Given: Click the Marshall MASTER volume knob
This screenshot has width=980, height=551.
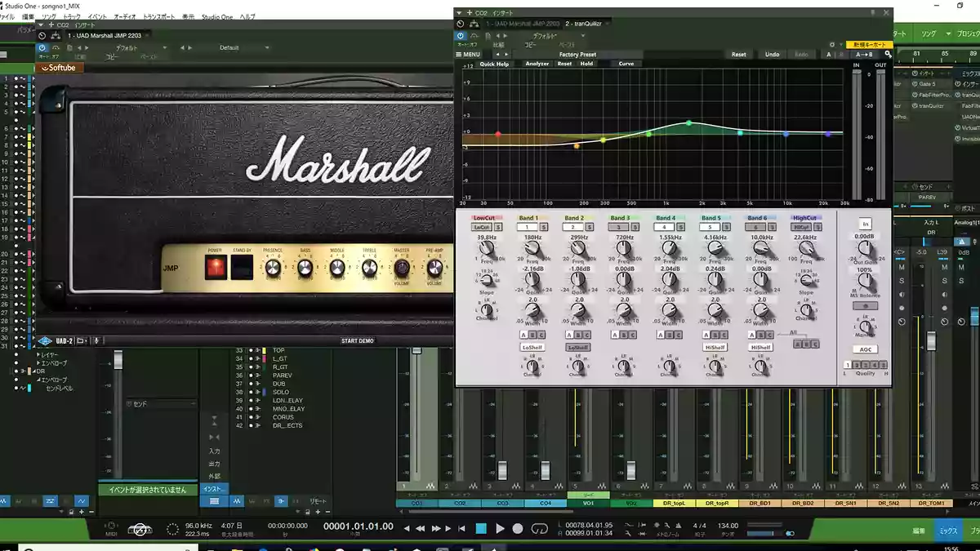Looking at the screenshot, I should point(401,268).
